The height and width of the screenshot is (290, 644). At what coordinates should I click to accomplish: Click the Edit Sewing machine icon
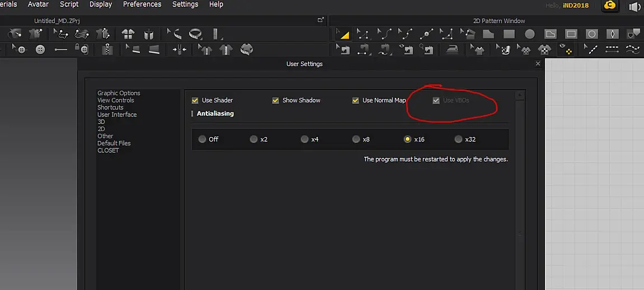342,50
